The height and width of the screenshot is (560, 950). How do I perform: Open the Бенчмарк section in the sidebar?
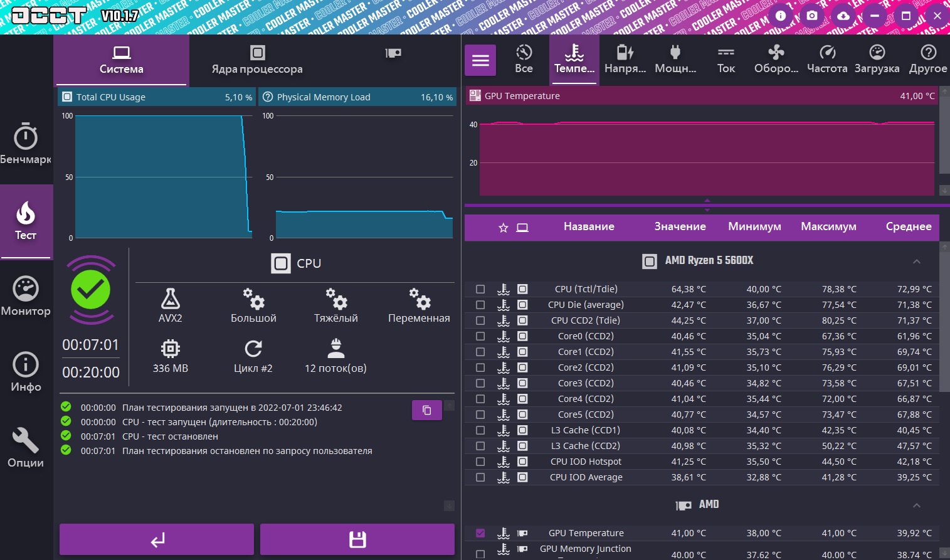(26, 145)
